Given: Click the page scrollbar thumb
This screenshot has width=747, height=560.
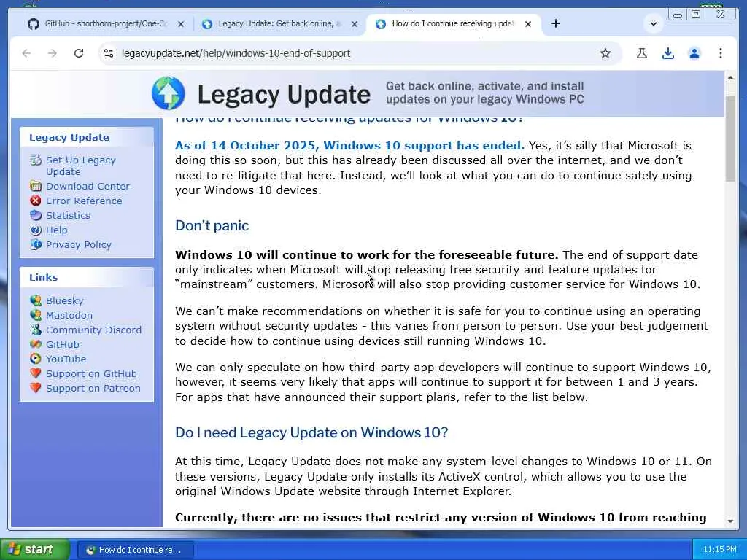Looking at the screenshot, I should coord(730,138).
